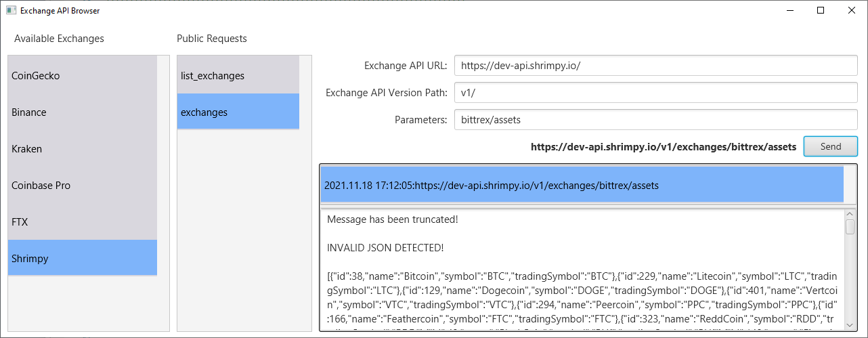The width and height of the screenshot is (868, 338).
Task: Select Coinbase Pro exchange
Action: point(82,186)
